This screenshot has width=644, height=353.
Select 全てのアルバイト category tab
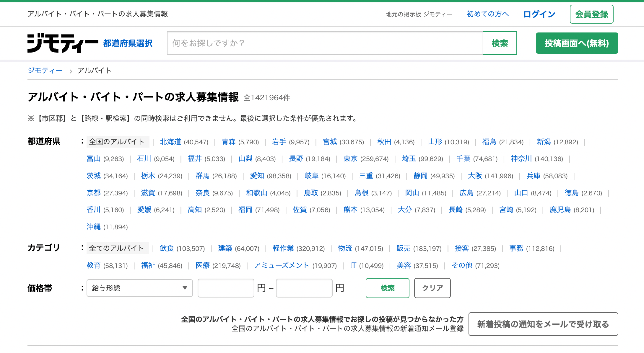116,248
